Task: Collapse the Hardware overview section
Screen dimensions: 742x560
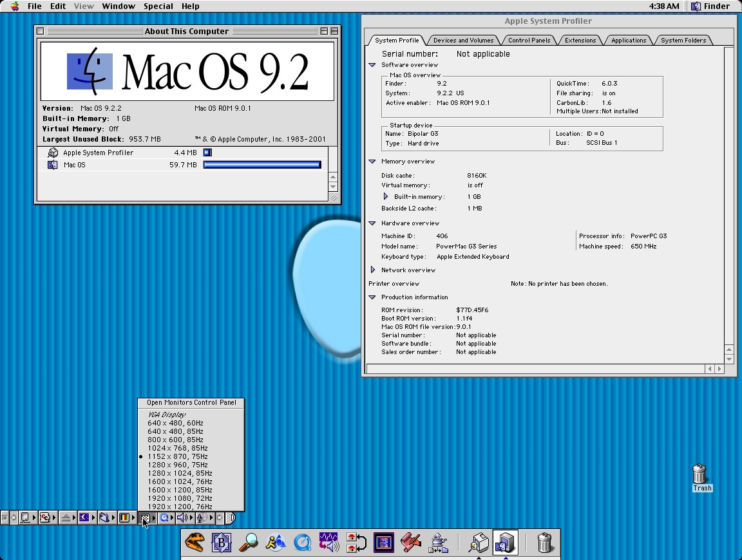Action: click(372, 223)
